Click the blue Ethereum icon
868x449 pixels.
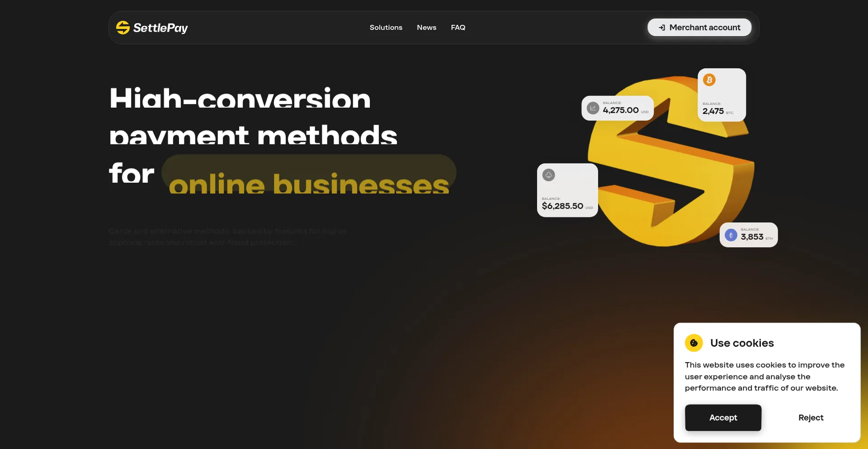[731, 235]
